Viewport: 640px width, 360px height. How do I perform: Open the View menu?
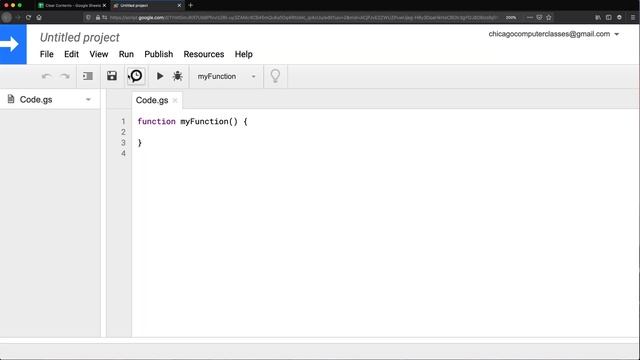(x=99, y=54)
